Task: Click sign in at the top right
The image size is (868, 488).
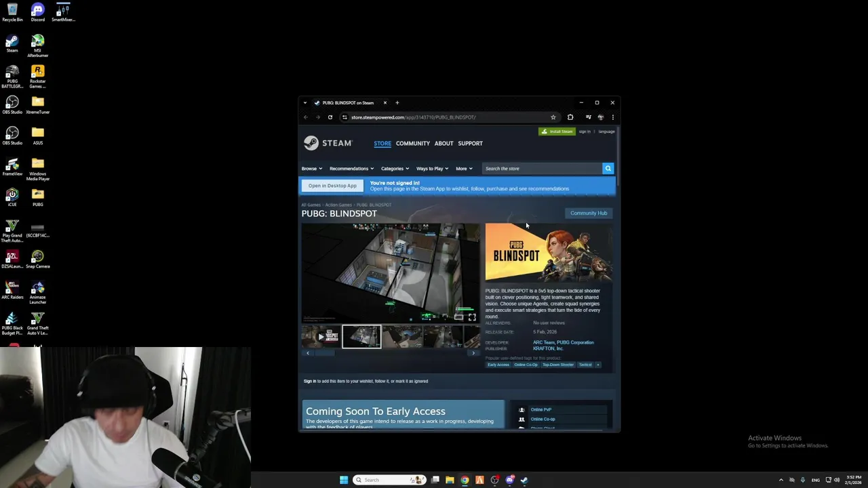Action: click(585, 131)
